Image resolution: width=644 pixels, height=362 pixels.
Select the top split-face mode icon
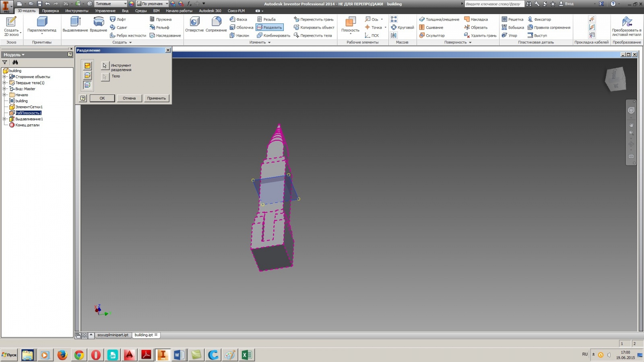[87, 64]
